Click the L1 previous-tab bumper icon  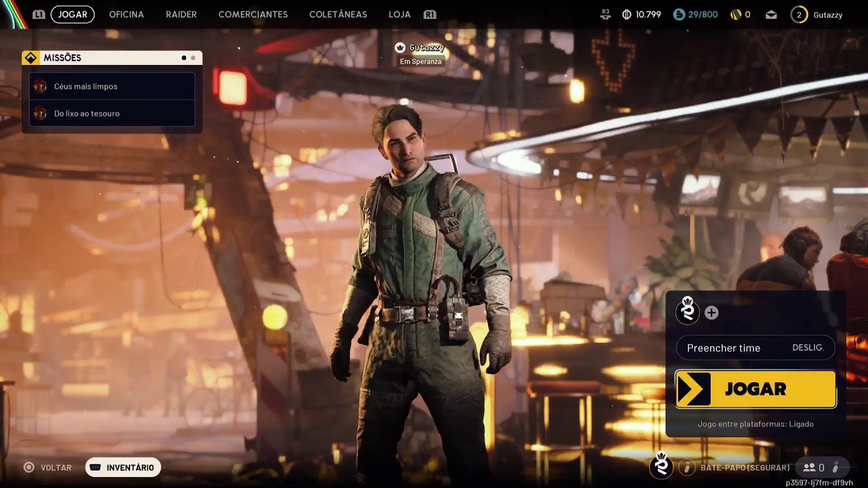coord(39,14)
